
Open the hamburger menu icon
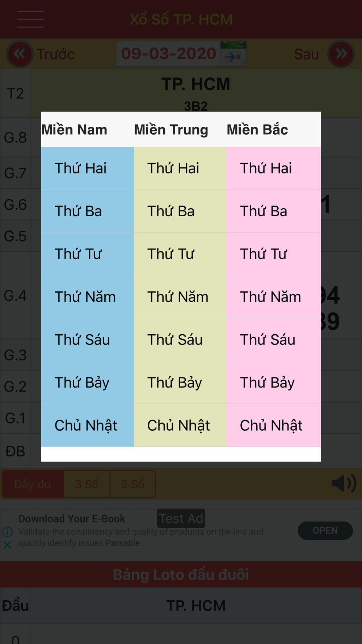(x=30, y=19)
